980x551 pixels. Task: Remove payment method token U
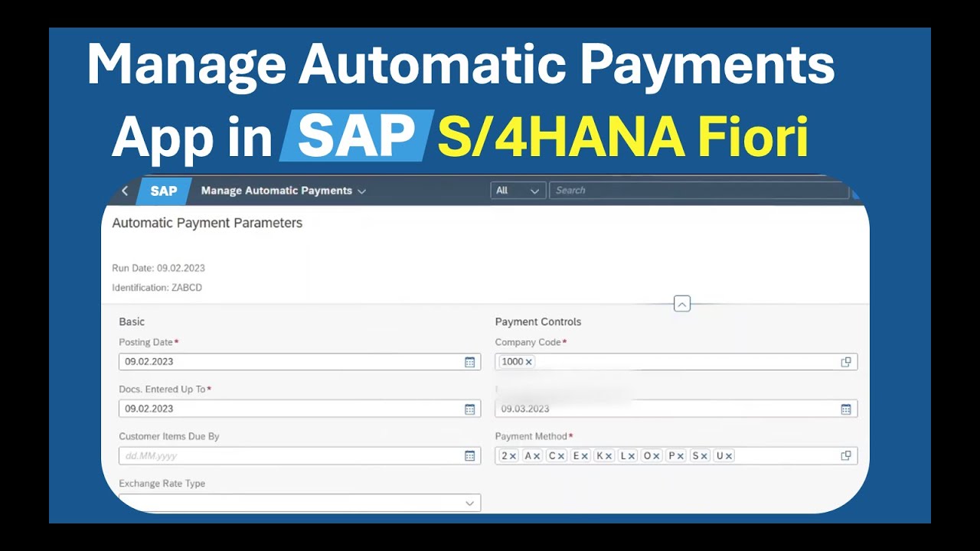point(728,456)
